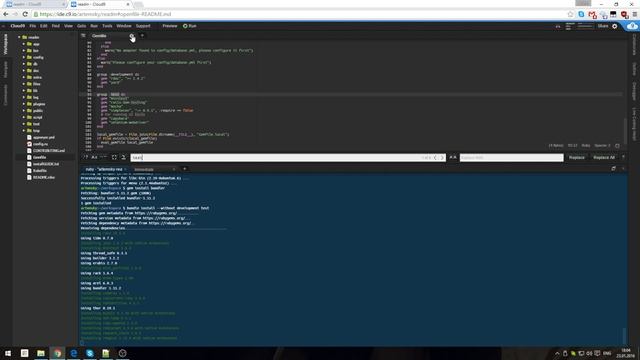Image resolution: width=640 pixels, height=360 pixels.
Task: Click the Replace All button
Action: 604,158
